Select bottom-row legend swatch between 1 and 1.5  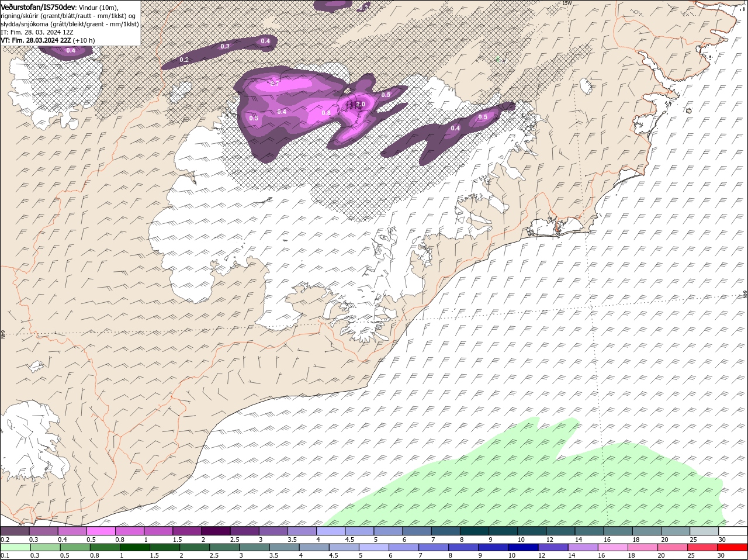click(x=135, y=548)
